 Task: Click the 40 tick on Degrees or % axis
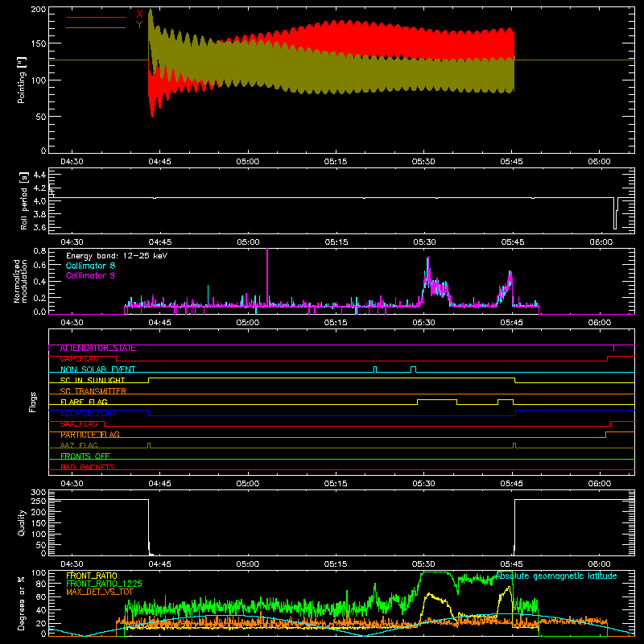pos(41,610)
